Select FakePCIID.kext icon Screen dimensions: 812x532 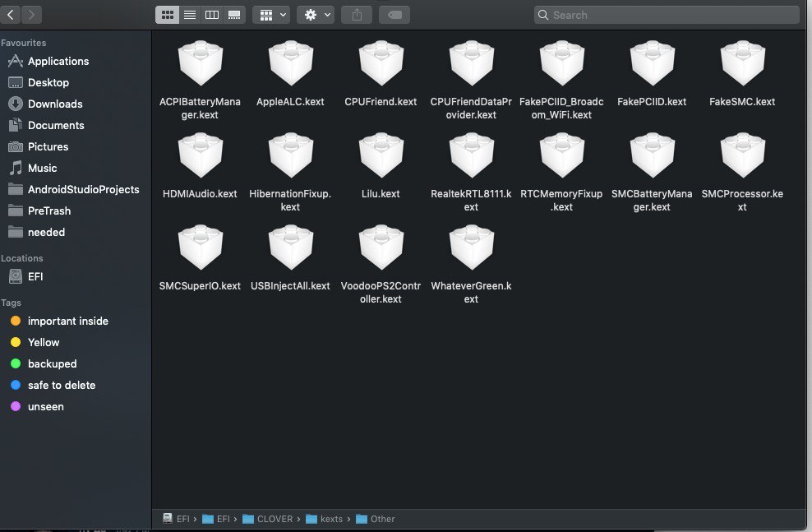[x=652, y=63]
